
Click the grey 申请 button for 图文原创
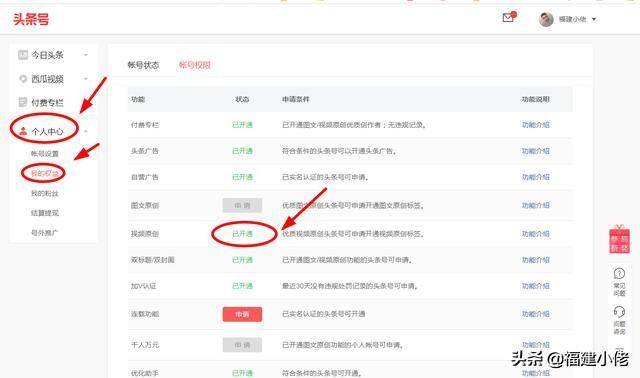point(242,205)
